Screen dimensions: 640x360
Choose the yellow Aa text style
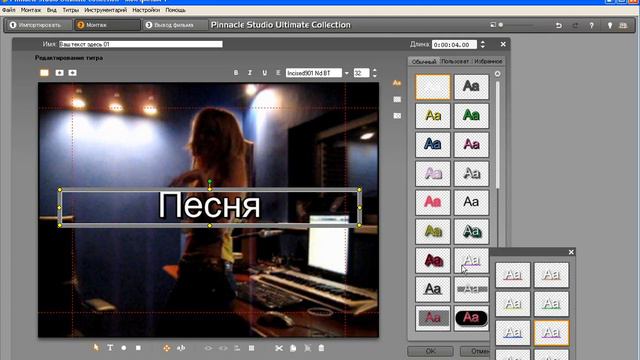pos(433,116)
